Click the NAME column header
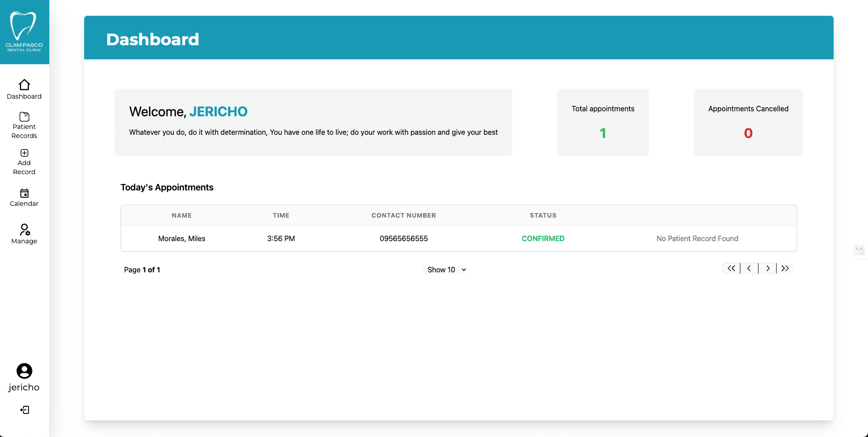The width and height of the screenshot is (868, 437). [x=181, y=215]
